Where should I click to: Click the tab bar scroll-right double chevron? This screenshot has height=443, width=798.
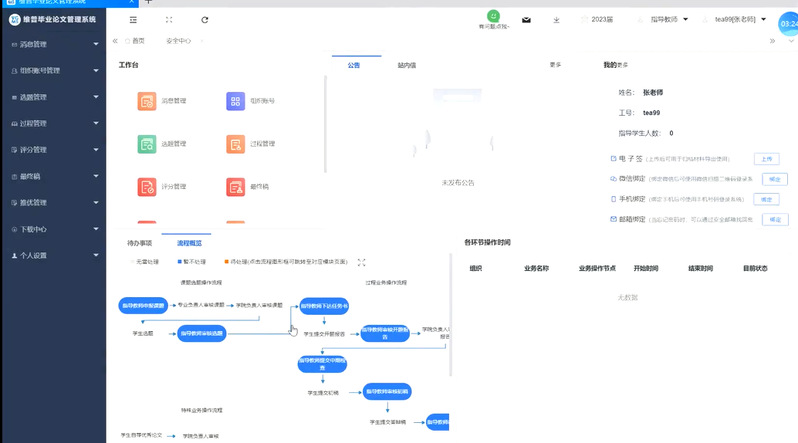772,41
